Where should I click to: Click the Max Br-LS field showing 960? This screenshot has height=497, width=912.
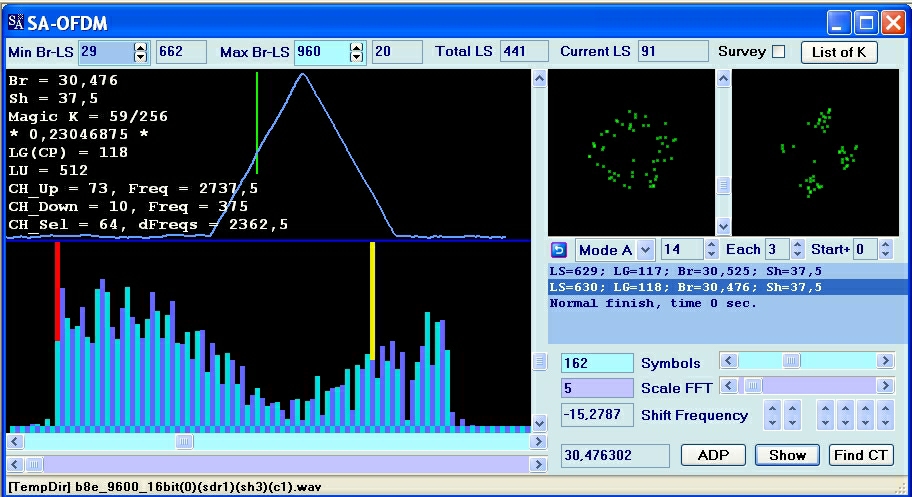click(x=323, y=52)
